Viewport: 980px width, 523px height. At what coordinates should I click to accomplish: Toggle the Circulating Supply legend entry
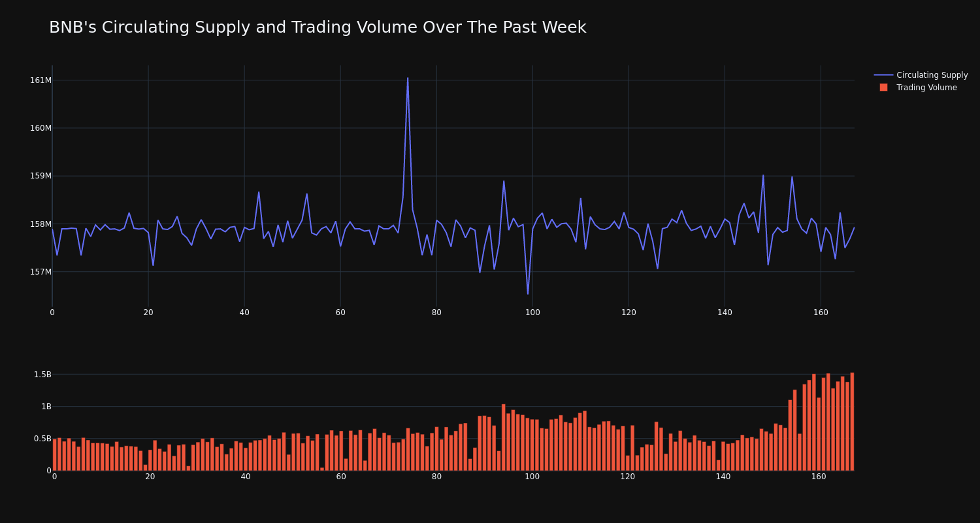[921, 75]
